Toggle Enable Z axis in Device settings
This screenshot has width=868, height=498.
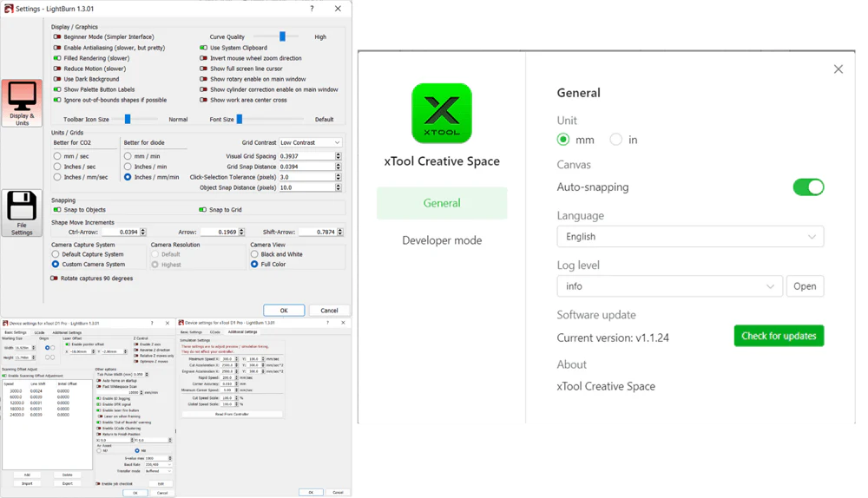pyautogui.click(x=136, y=344)
